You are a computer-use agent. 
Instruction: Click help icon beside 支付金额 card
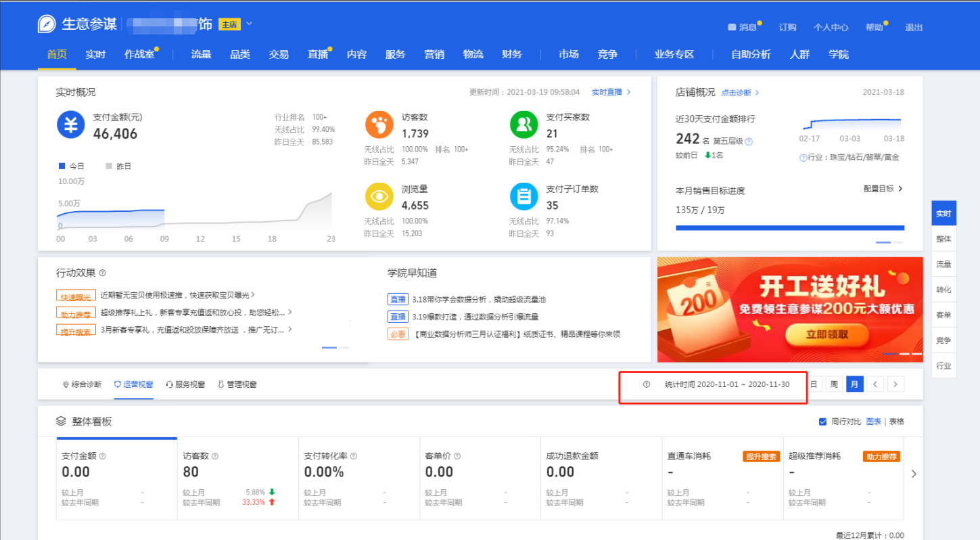tap(103, 456)
